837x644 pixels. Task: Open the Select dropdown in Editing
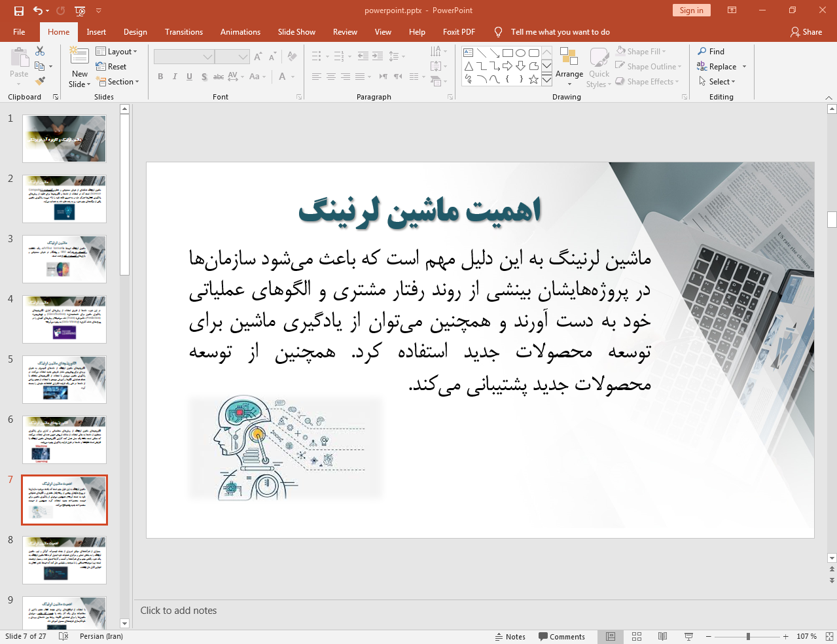point(717,81)
